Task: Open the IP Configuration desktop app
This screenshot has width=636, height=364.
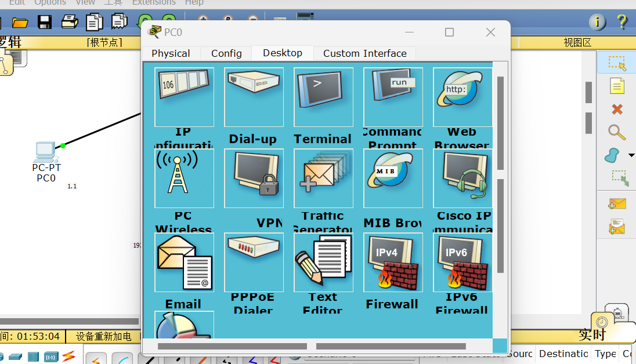Action: point(184,97)
